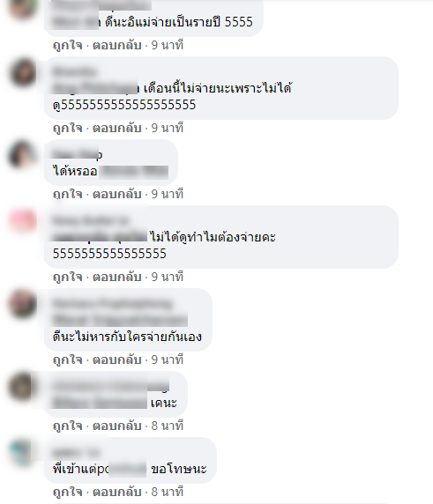The height and width of the screenshot is (504, 433).
Task: Open the avatar beside 'ได้หรออ' comment
Action: click(x=23, y=155)
